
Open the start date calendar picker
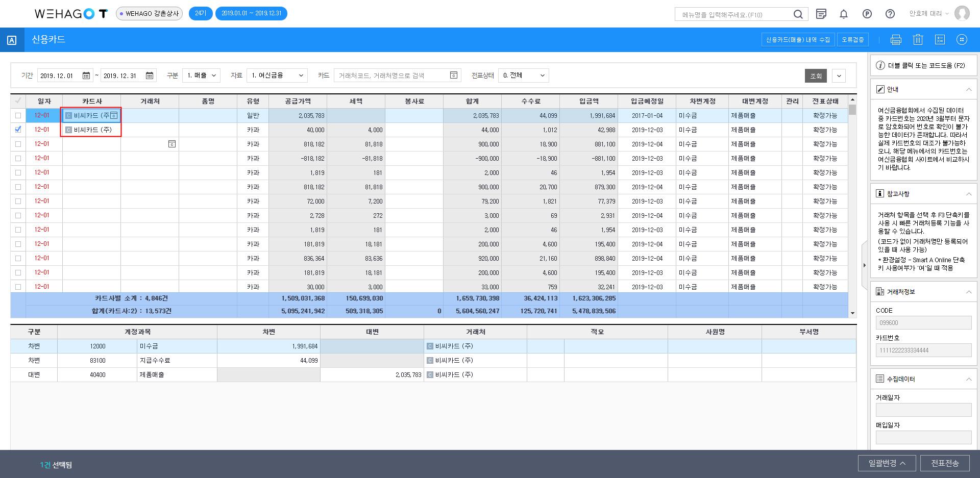[x=86, y=76]
